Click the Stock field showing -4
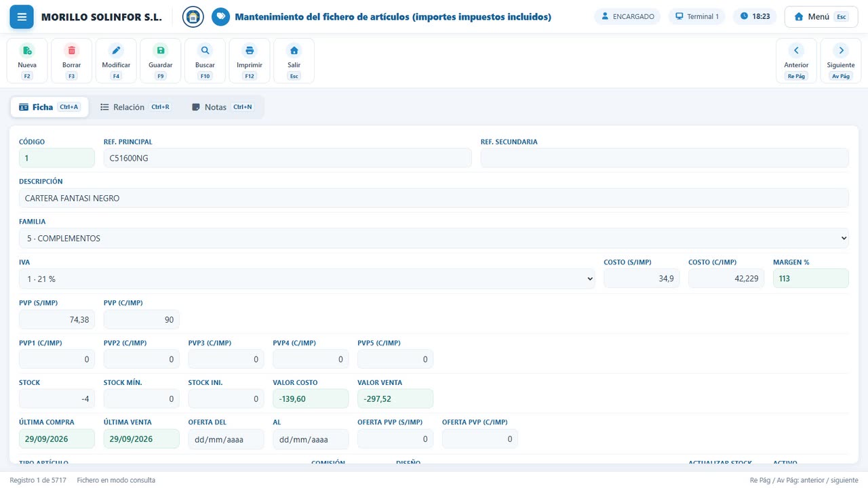Image resolution: width=868 pixels, height=488 pixels. [57, 399]
